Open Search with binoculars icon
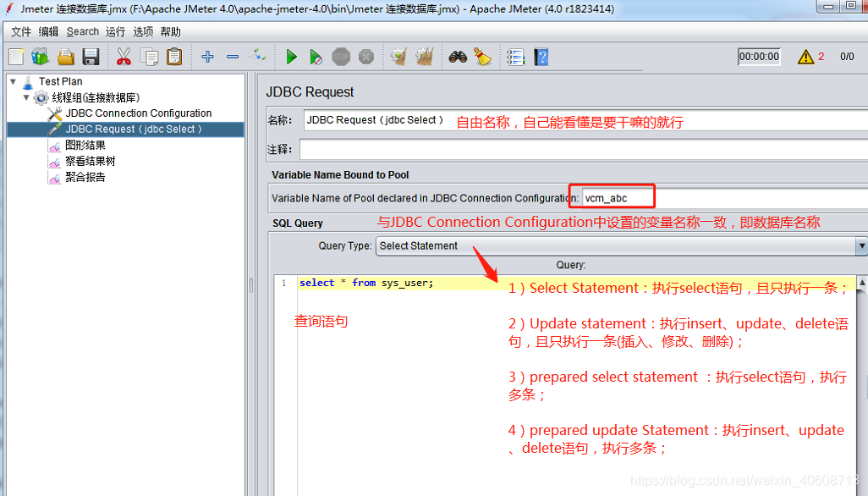Viewport: 868px width, 496px height. (x=458, y=57)
